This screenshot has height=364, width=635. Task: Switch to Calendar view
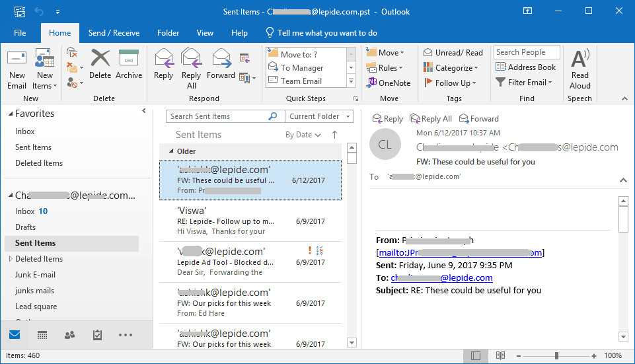(42, 335)
